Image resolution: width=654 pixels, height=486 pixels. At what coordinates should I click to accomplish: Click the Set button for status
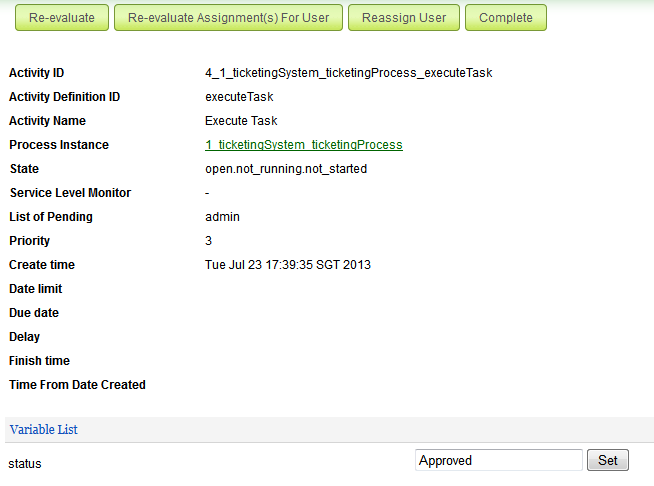[x=607, y=461]
